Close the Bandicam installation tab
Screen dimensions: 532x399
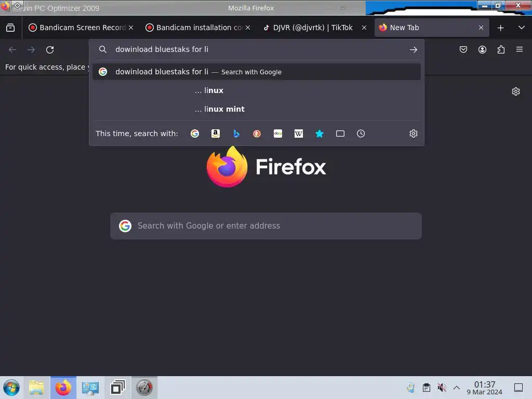pos(248,28)
